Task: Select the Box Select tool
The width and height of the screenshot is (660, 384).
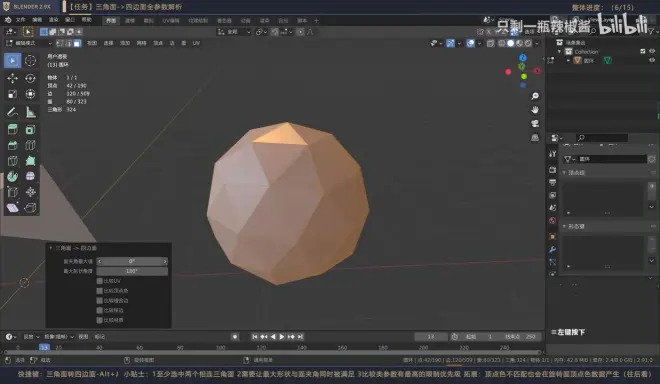Action: (x=13, y=61)
